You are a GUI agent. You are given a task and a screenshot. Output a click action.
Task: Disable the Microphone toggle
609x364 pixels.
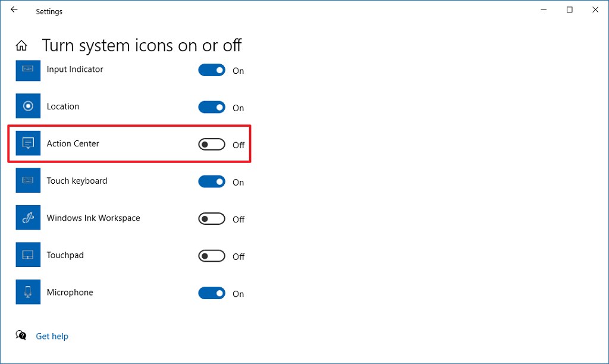[x=211, y=293]
